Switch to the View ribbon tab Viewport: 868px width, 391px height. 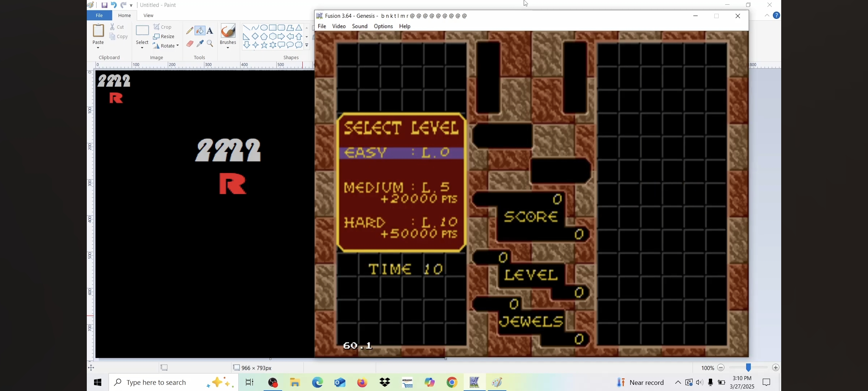(x=148, y=16)
